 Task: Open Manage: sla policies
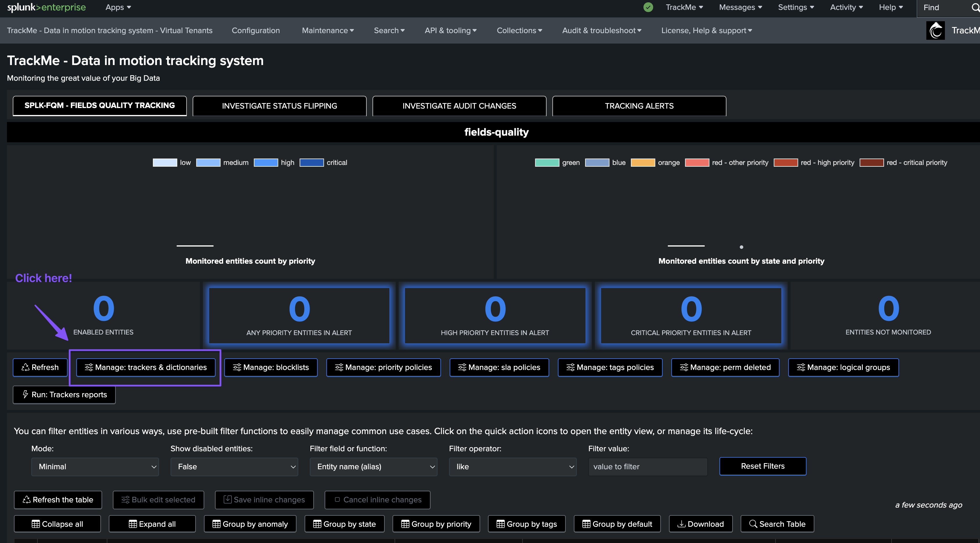click(x=499, y=367)
